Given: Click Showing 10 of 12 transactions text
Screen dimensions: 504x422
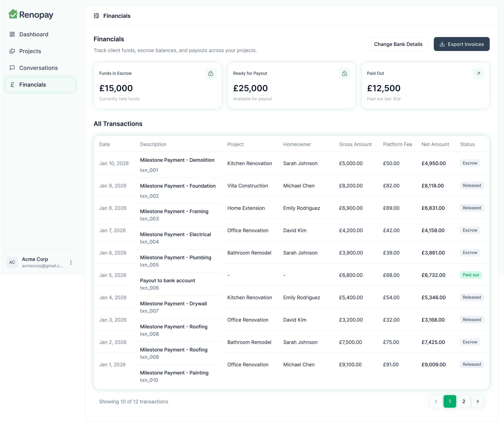Looking at the screenshot, I should pyautogui.click(x=134, y=402).
